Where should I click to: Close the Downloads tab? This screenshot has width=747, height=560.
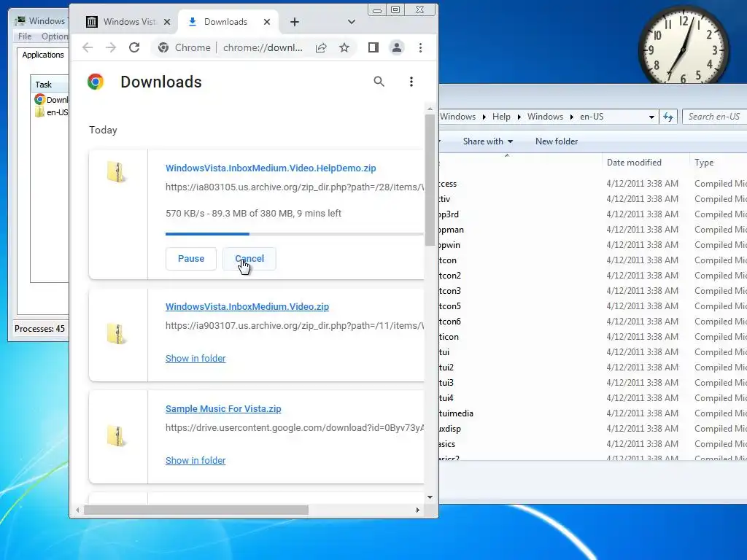pyautogui.click(x=267, y=22)
